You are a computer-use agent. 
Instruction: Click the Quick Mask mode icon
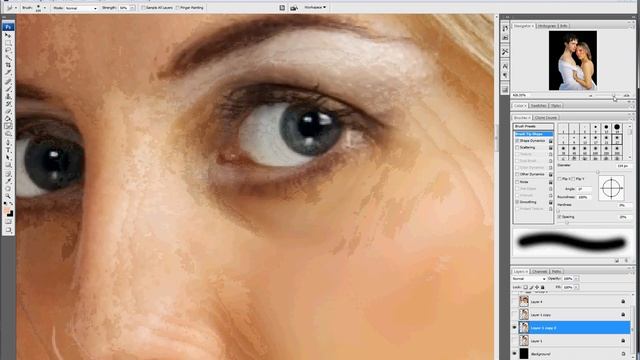8,222
